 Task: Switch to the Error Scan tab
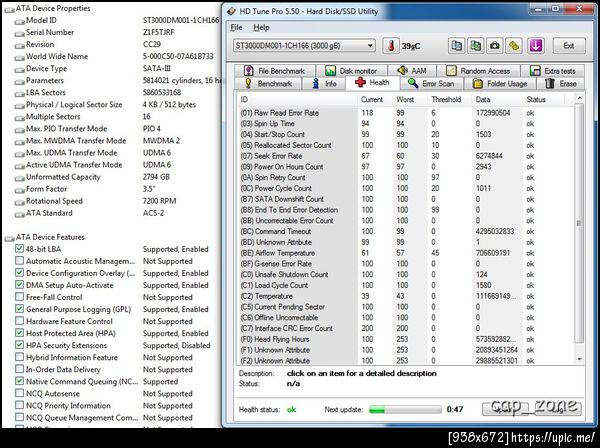click(x=431, y=83)
